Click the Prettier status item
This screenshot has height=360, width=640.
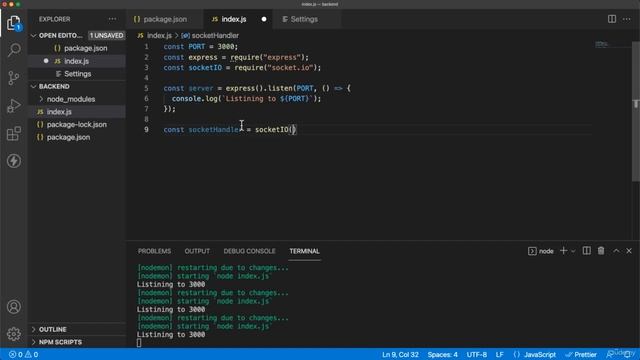(581, 355)
